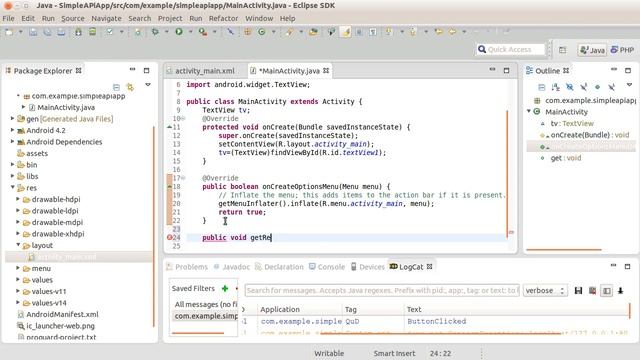
Task: Click the Open Type folder icon
Action: click(x=313, y=32)
